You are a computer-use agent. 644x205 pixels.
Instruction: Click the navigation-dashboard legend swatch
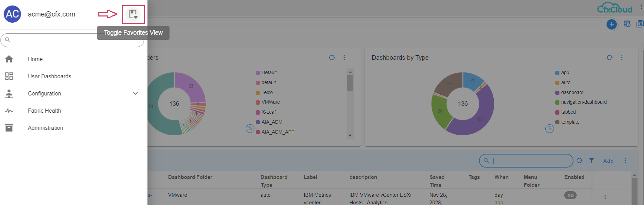click(557, 102)
